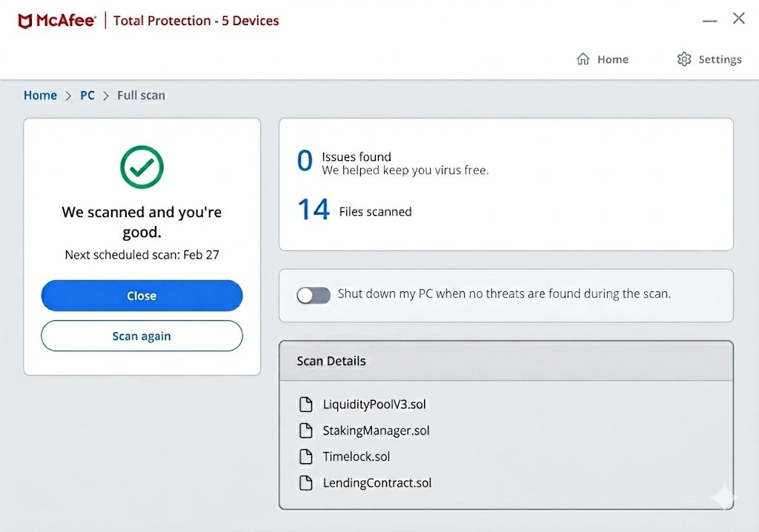Click the Issues found label
This screenshot has width=759, height=532.
point(357,157)
